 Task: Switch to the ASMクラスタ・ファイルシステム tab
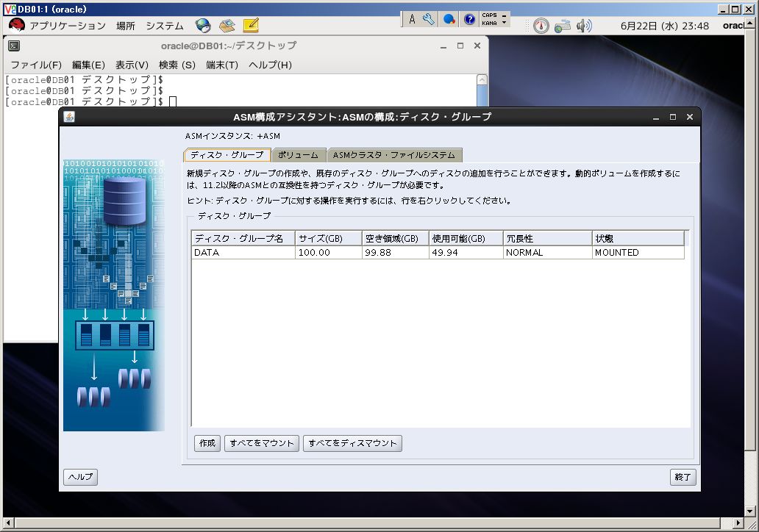click(x=394, y=155)
